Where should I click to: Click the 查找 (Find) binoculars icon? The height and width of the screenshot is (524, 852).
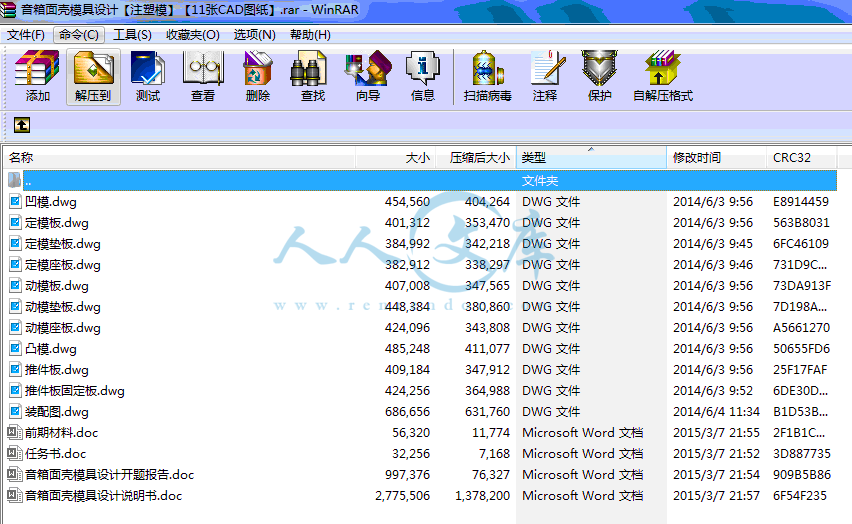(308, 67)
